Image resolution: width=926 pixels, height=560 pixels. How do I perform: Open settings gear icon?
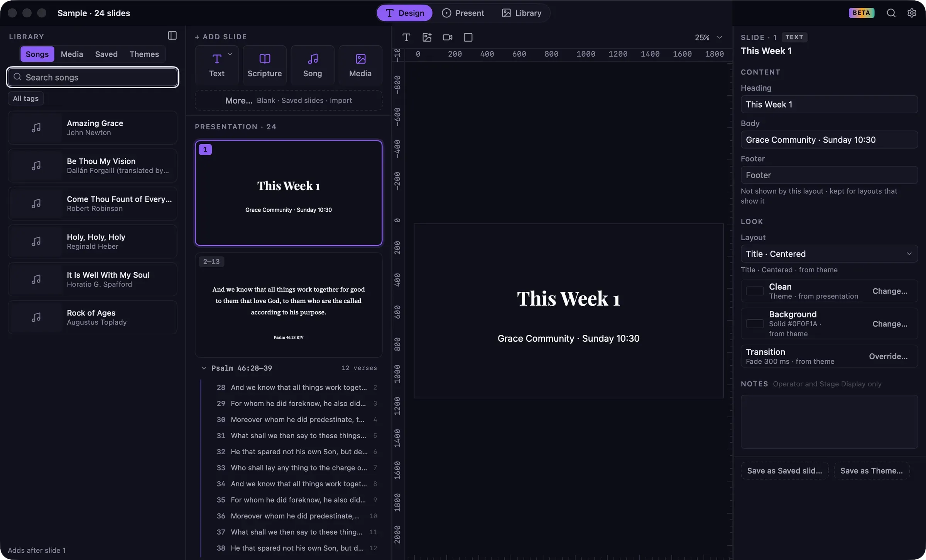912,13
